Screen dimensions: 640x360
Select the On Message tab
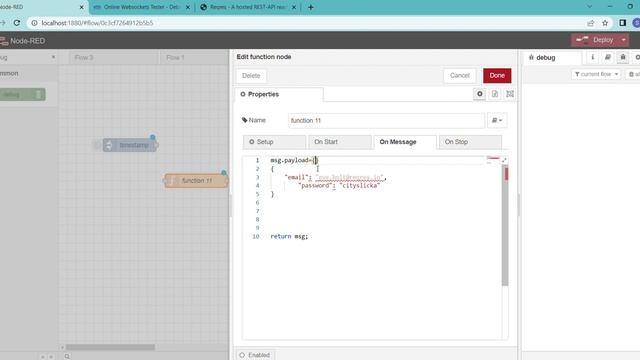[405, 142]
